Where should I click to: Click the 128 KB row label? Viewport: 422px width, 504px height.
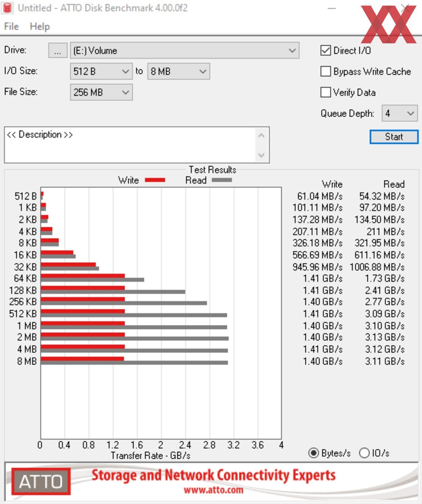pyautogui.click(x=23, y=291)
